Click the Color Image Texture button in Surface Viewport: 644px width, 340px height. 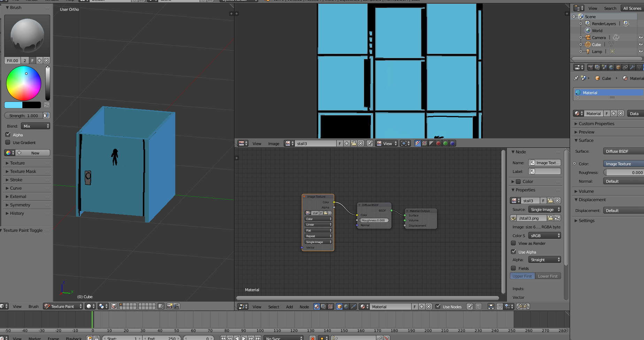(623, 164)
